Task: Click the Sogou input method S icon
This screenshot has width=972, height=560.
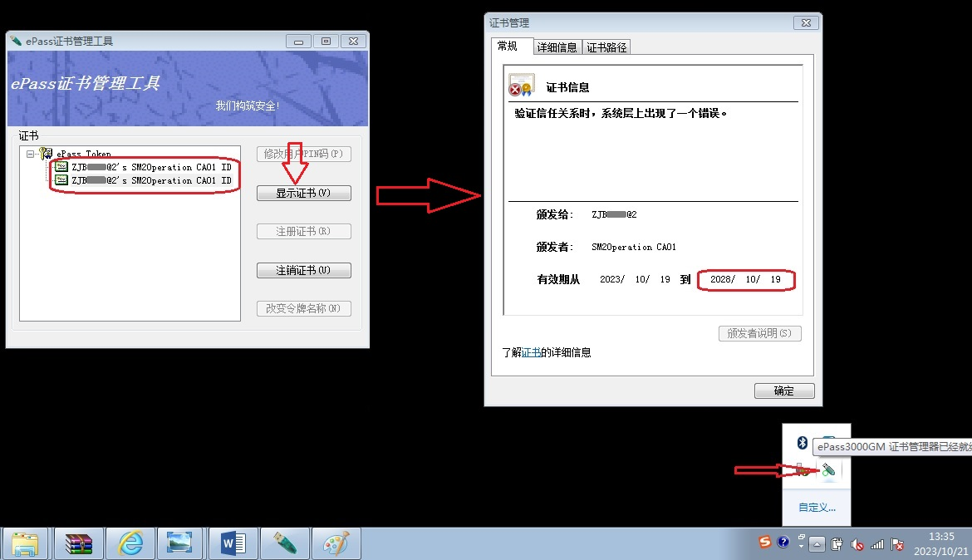Action: [765, 542]
